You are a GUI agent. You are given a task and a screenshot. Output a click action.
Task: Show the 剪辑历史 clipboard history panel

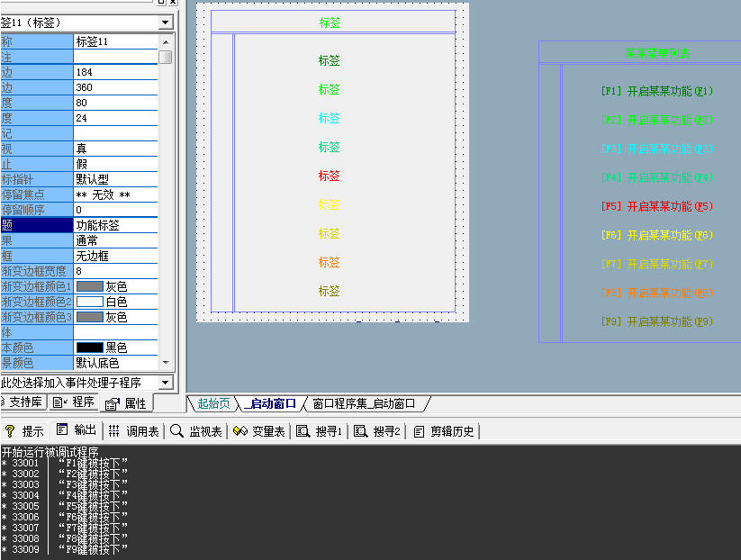[x=444, y=431]
